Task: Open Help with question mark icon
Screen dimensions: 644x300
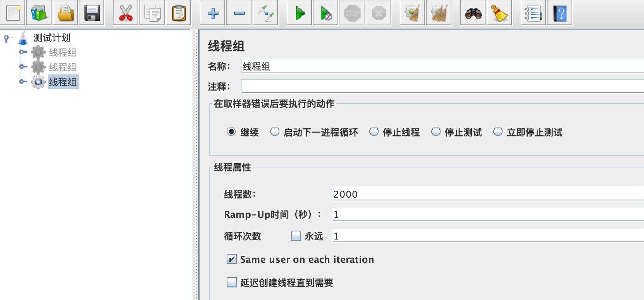Action: 560,13
